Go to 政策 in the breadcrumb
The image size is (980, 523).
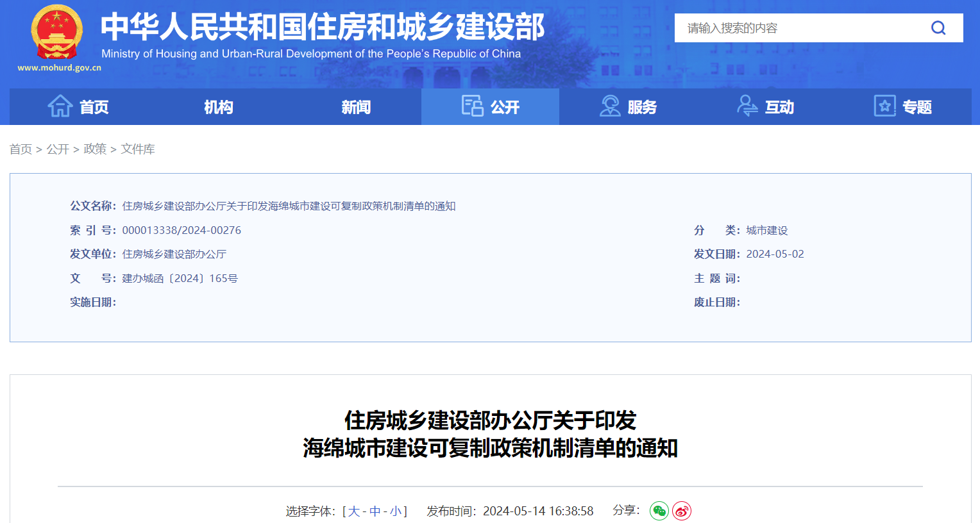coord(95,149)
